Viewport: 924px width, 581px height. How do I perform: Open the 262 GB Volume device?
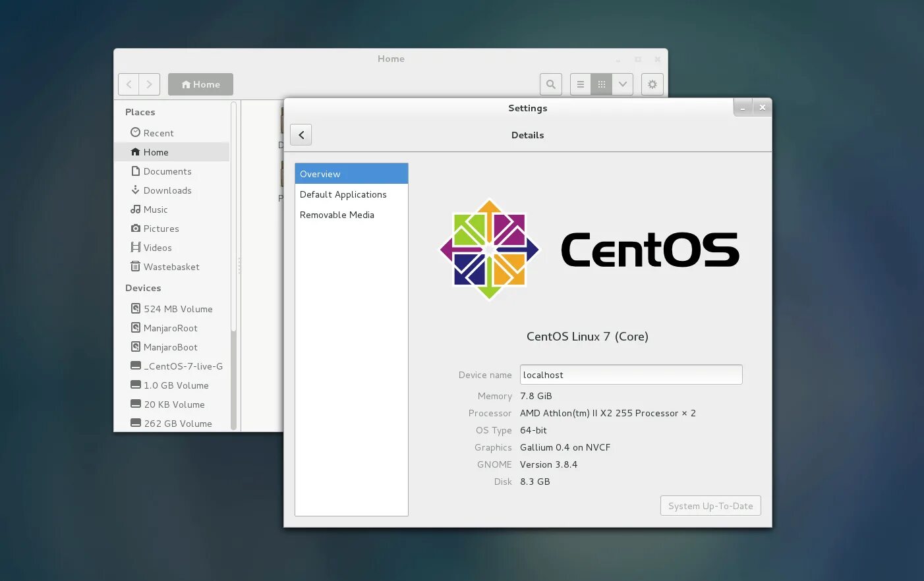[172, 424]
